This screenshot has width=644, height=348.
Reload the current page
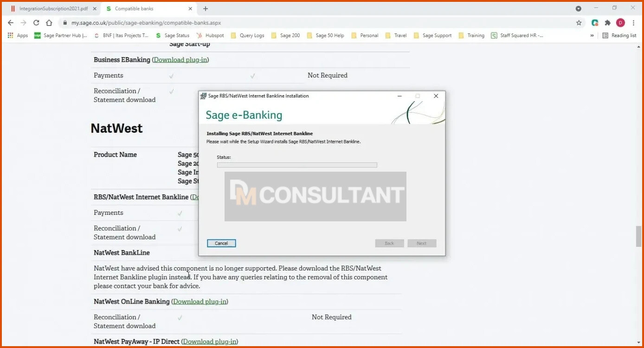[x=36, y=23]
